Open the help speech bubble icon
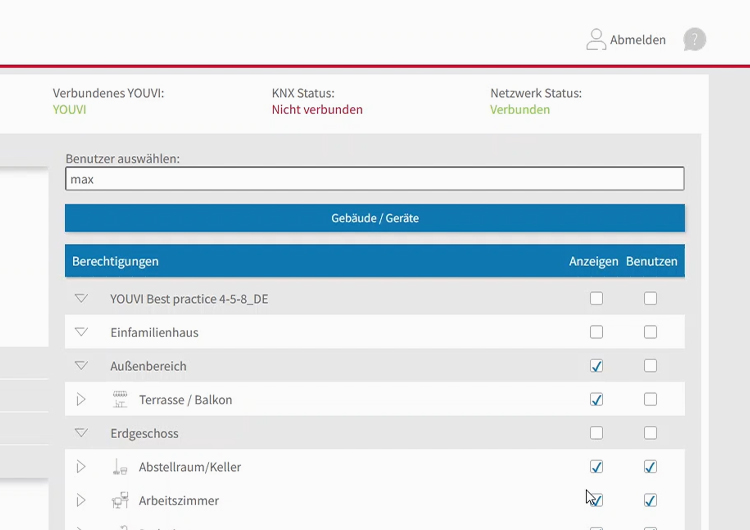Image resolution: width=750 pixels, height=530 pixels. click(695, 39)
